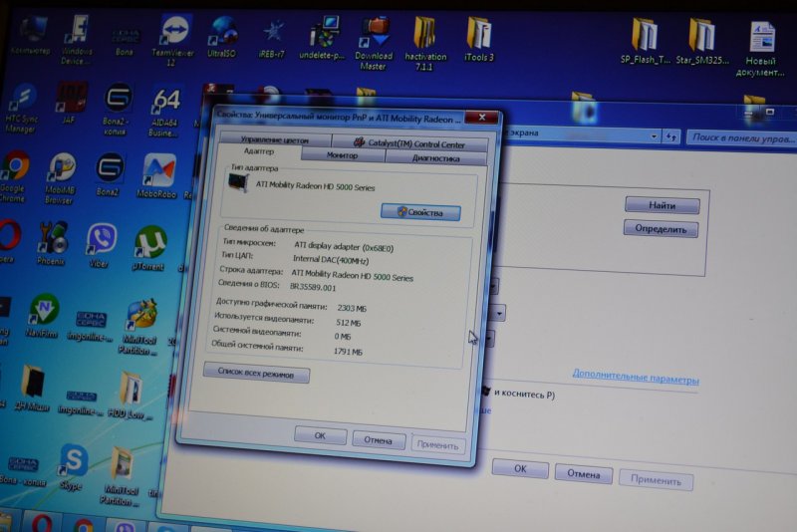Open the HTC Sync Manager icon
Image resolution: width=797 pixels, height=532 pixels.
pyautogui.click(x=20, y=102)
